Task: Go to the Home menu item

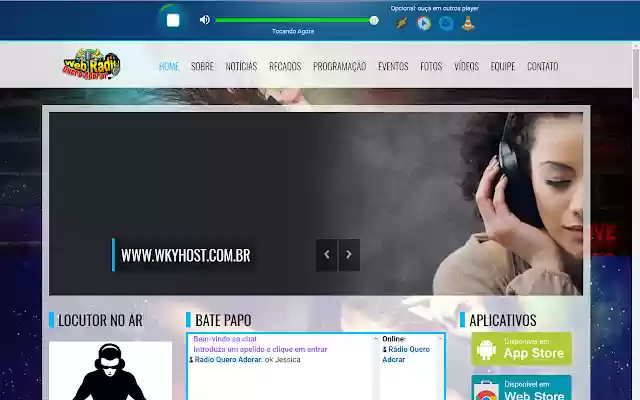Action: point(169,66)
